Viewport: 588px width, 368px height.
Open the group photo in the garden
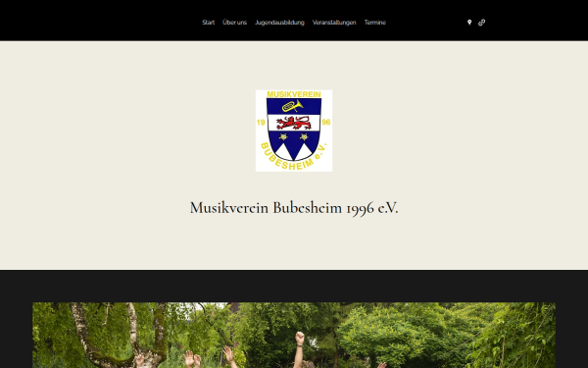coord(294,335)
